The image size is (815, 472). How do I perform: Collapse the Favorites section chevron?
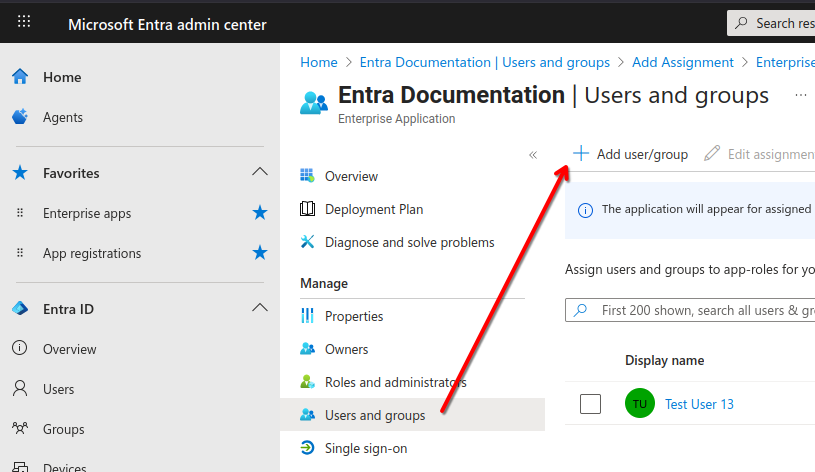pyautogui.click(x=259, y=172)
